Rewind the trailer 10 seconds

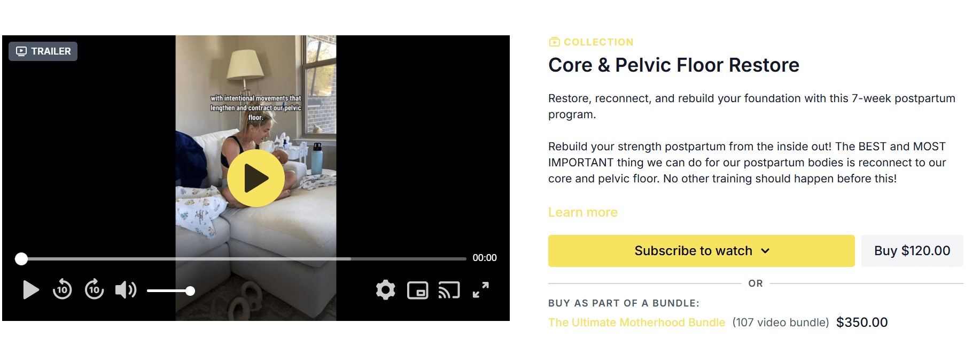point(63,290)
